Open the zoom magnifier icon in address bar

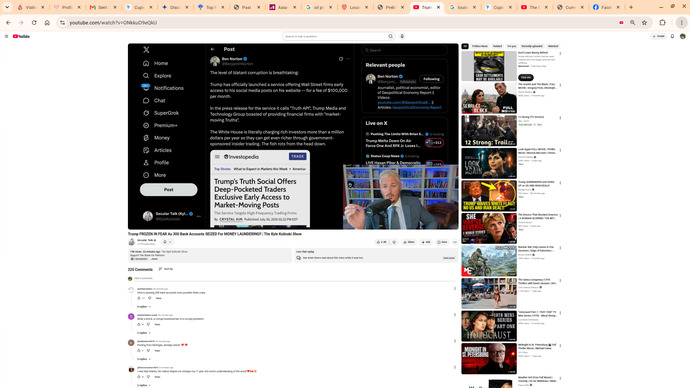(632, 22)
